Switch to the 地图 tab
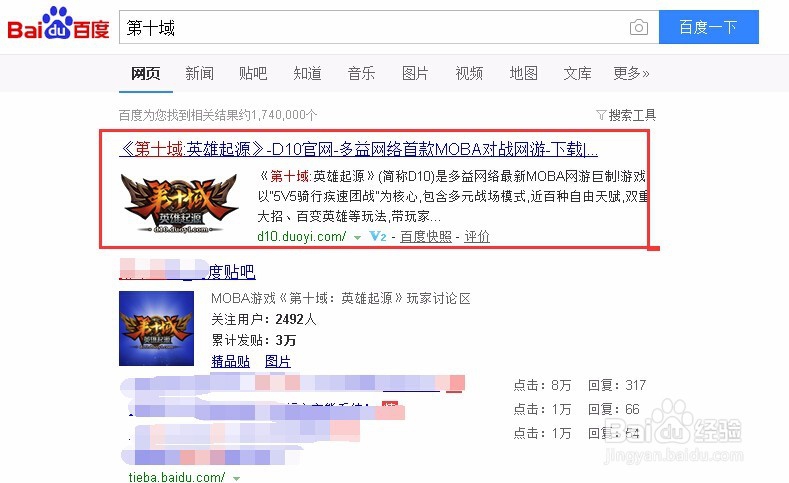 tap(523, 73)
